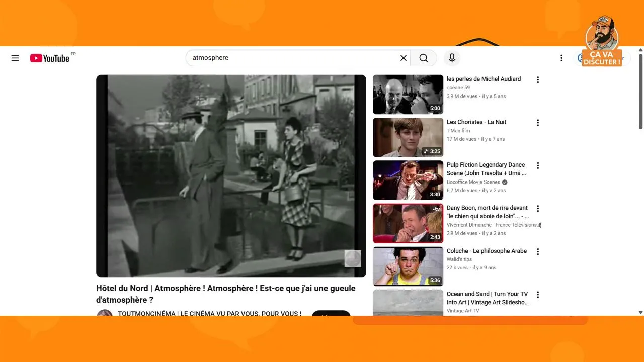Open options for the Dany Boon video

click(x=538, y=208)
